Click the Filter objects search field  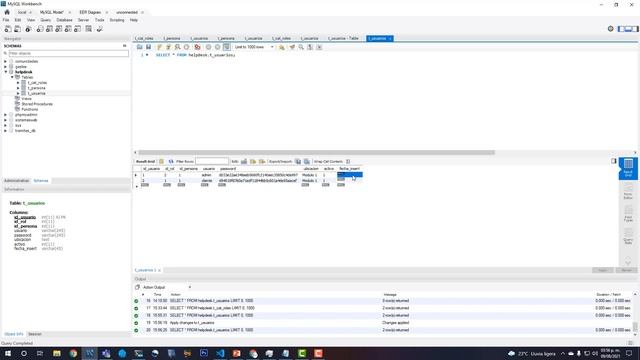(x=68, y=53)
